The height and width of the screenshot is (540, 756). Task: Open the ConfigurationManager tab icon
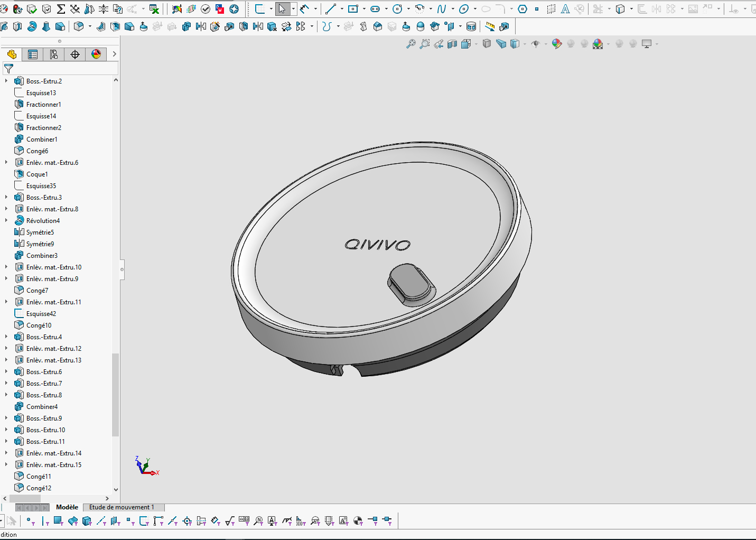pos(54,54)
